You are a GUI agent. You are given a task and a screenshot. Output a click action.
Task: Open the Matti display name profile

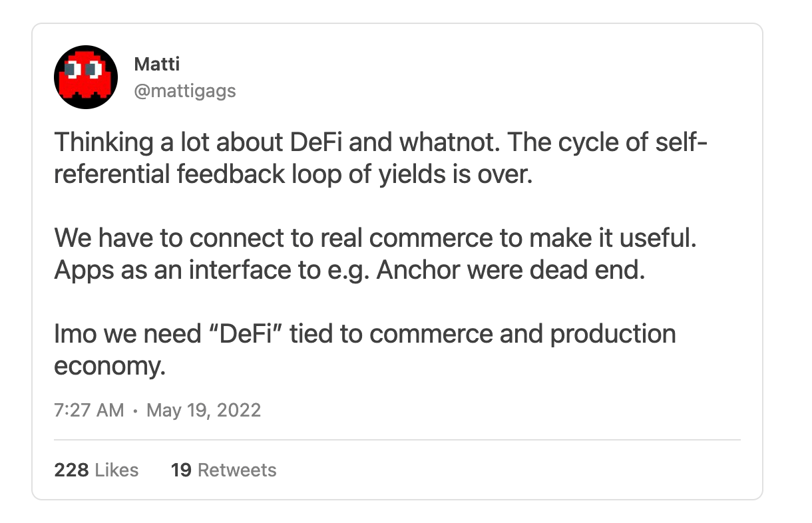coord(156,64)
